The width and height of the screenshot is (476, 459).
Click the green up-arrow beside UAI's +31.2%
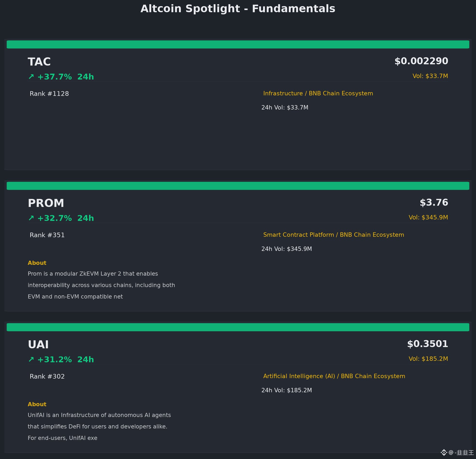click(31, 359)
